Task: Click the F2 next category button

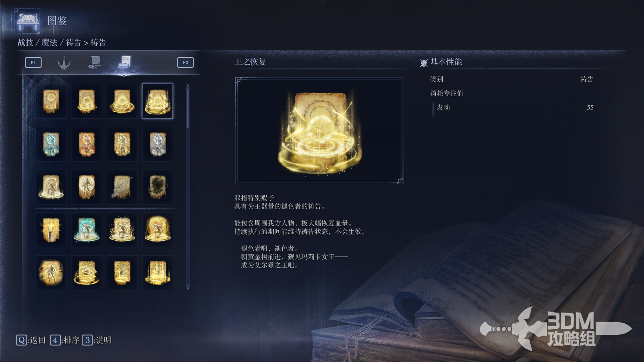Action: pyautogui.click(x=185, y=62)
